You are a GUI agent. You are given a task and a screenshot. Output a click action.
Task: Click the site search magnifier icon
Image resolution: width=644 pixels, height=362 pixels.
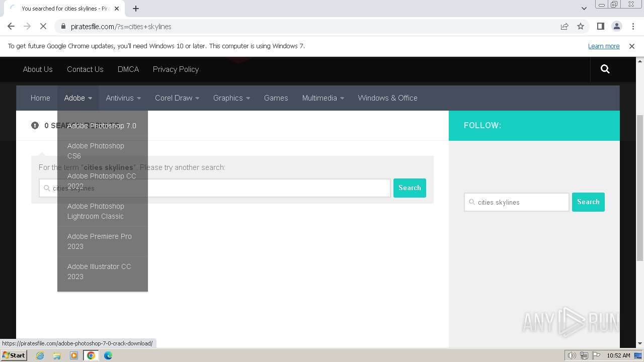point(605,69)
